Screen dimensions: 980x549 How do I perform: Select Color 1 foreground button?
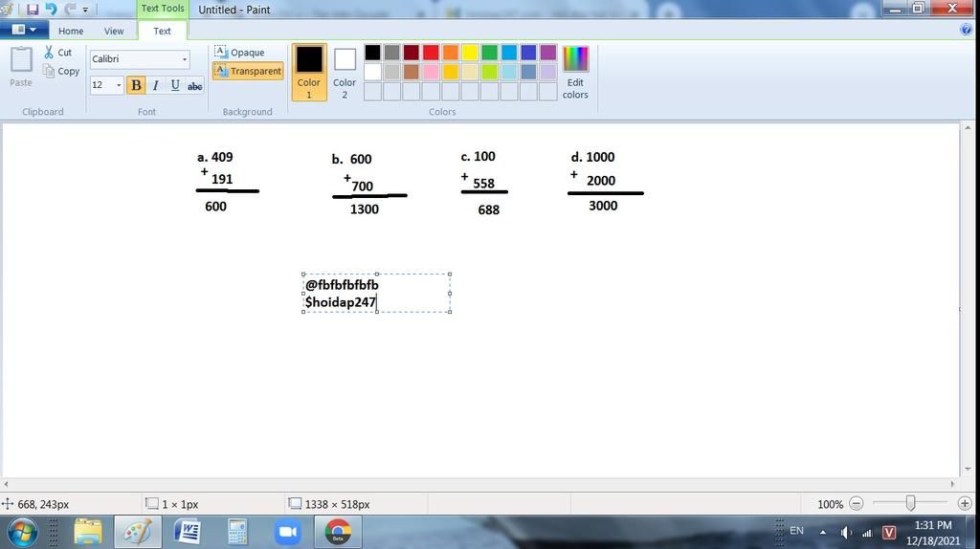[x=309, y=72]
